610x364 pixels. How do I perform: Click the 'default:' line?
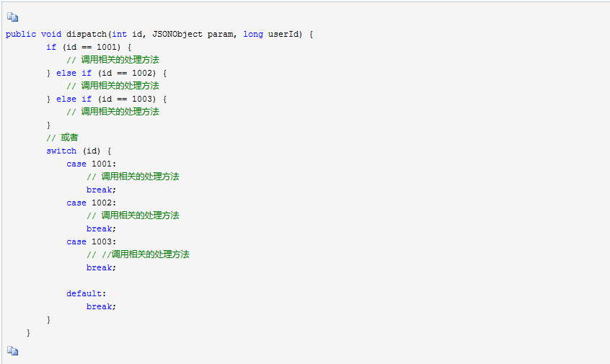[x=87, y=293]
